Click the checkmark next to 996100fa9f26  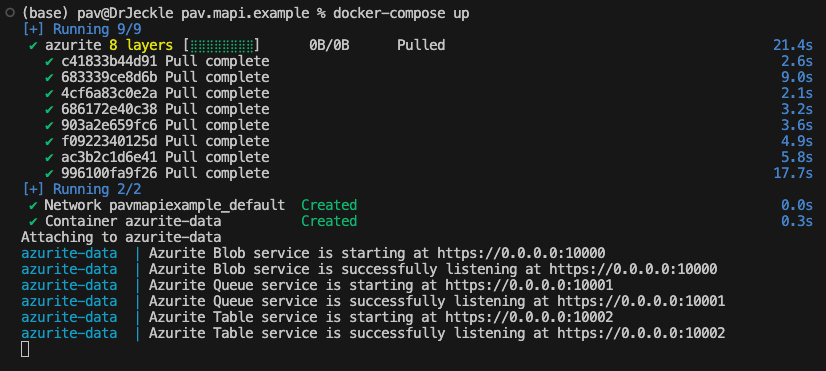tap(50, 173)
